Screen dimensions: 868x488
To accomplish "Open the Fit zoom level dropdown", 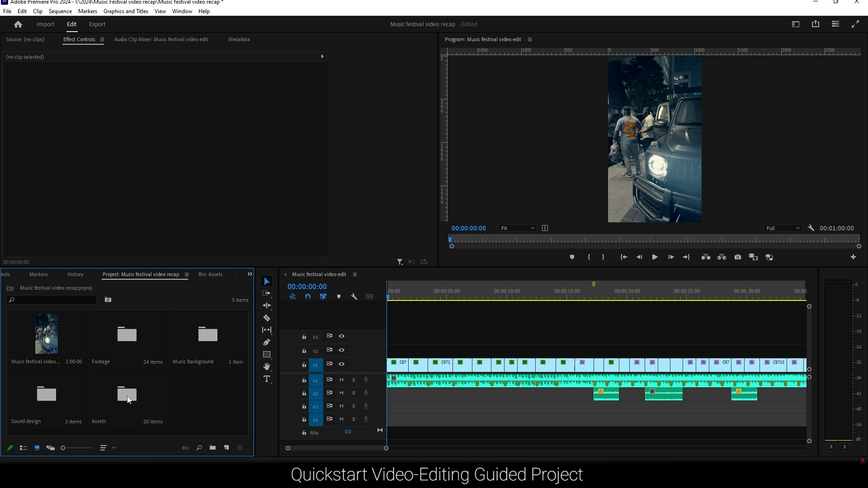I will click(x=517, y=228).
